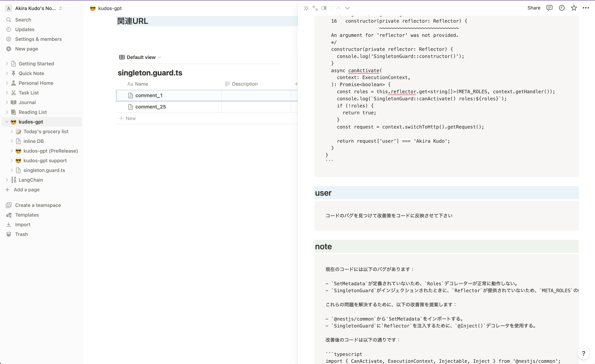Viewport: 595px width, 364px height.
Task: Add a New row to the table
Action: (127, 119)
